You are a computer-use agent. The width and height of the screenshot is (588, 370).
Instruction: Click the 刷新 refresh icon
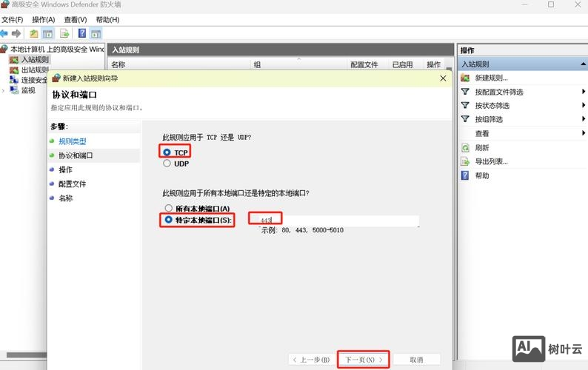pyautogui.click(x=465, y=148)
